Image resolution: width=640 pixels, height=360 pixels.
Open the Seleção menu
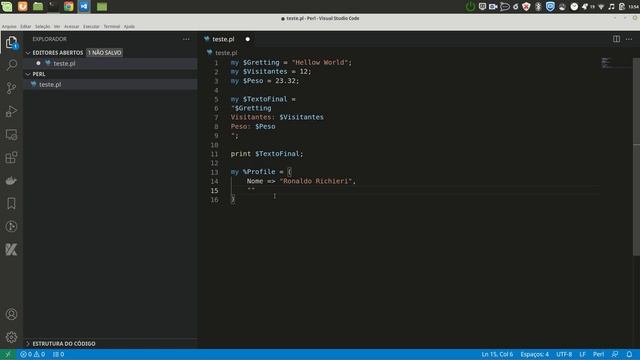click(42, 27)
